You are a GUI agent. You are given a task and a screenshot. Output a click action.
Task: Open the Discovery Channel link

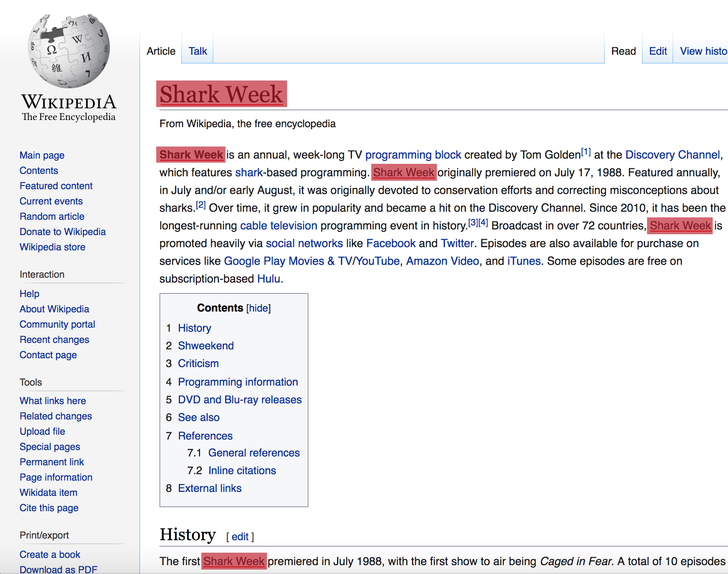[673, 155]
